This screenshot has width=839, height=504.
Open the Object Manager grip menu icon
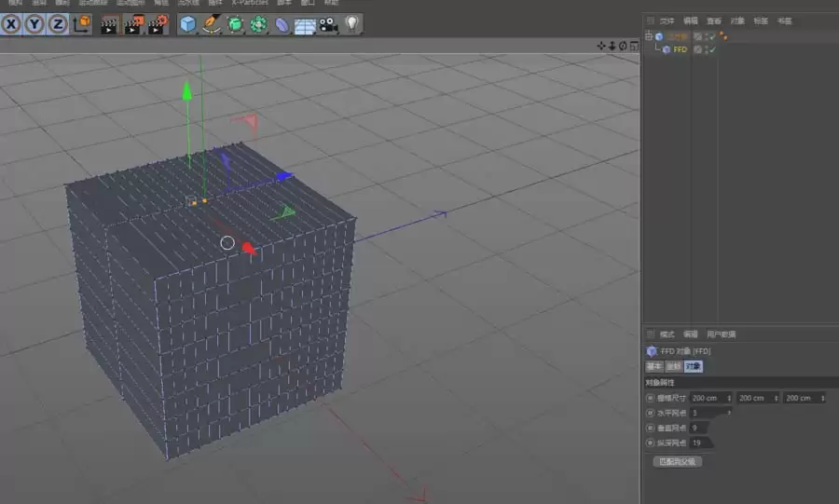[x=650, y=20]
